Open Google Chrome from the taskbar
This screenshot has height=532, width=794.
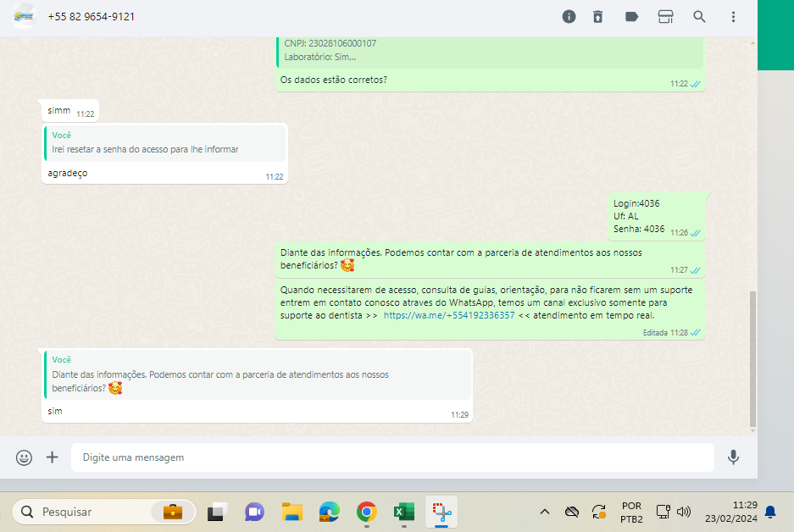click(x=366, y=512)
